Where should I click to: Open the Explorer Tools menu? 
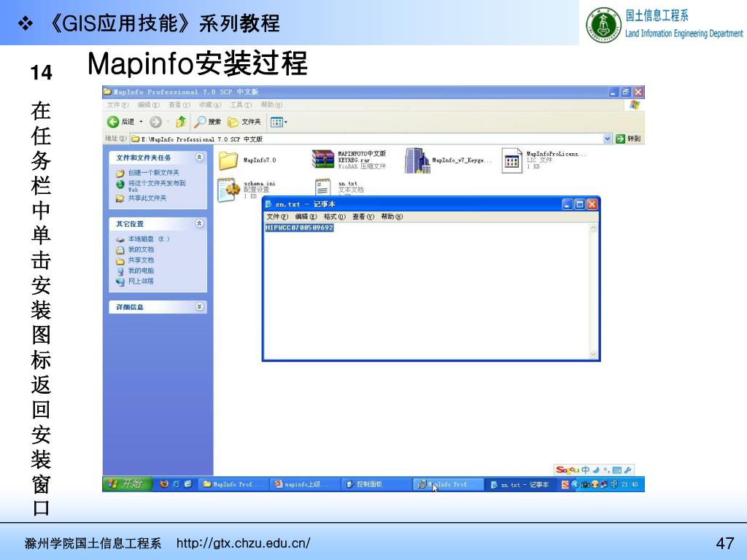coord(241,105)
